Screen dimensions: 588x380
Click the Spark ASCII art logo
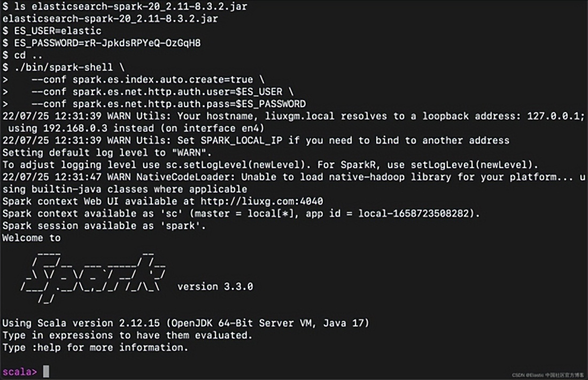click(x=94, y=277)
